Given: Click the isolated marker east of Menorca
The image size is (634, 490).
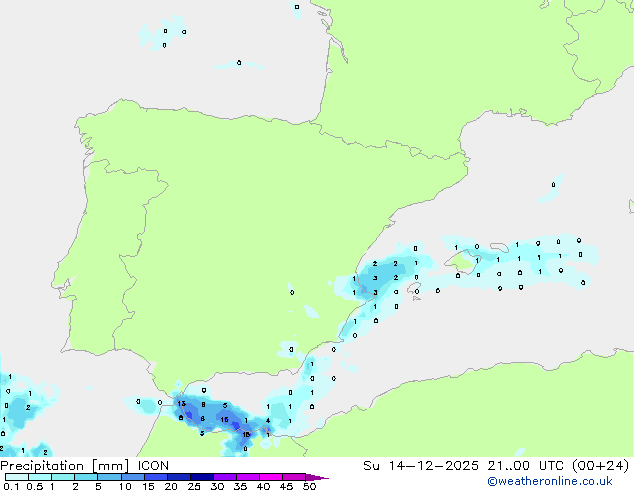Looking at the screenshot, I should click(553, 185).
